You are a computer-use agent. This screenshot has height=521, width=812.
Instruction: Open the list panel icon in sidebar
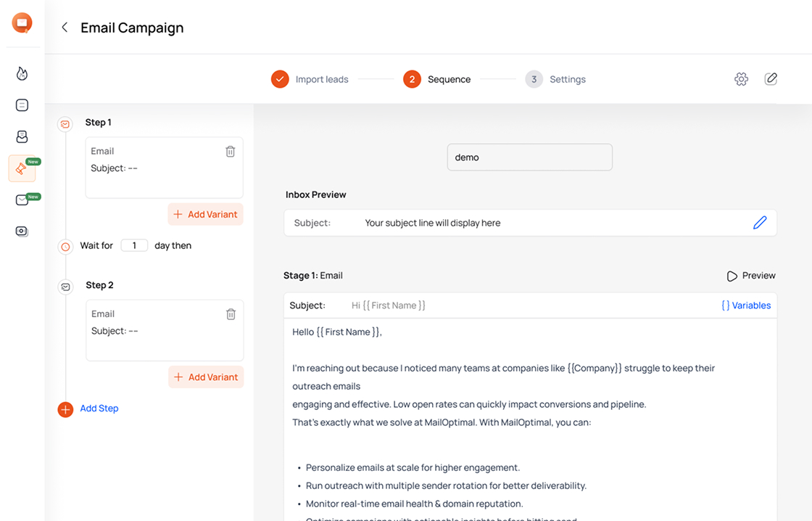[22, 104]
